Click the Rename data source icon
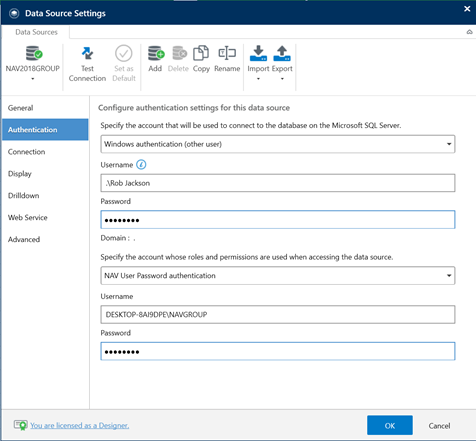The width and height of the screenshot is (476, 441). point(227,53)
